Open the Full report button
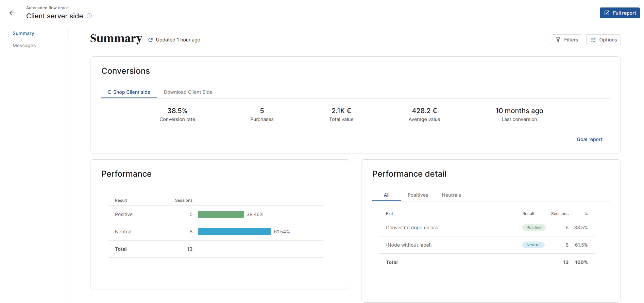Image resolution: width=644 pixels, height=303 pixels. (620, 13)
